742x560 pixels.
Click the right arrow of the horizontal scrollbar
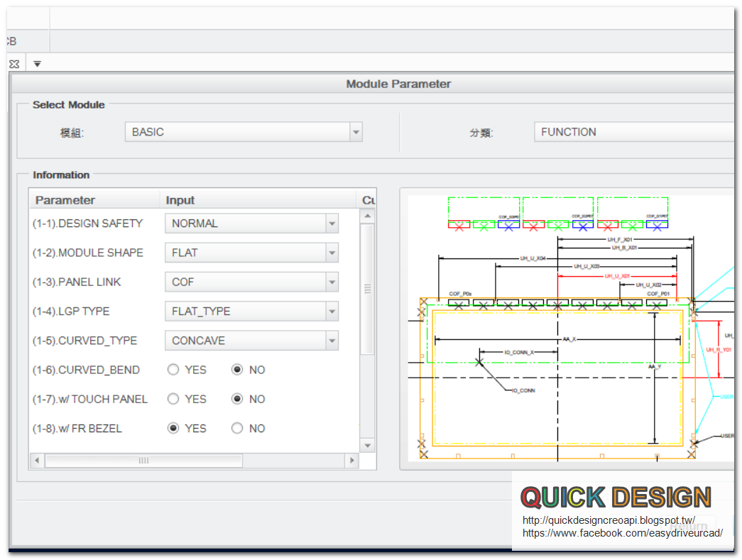[x=352, y=461]
